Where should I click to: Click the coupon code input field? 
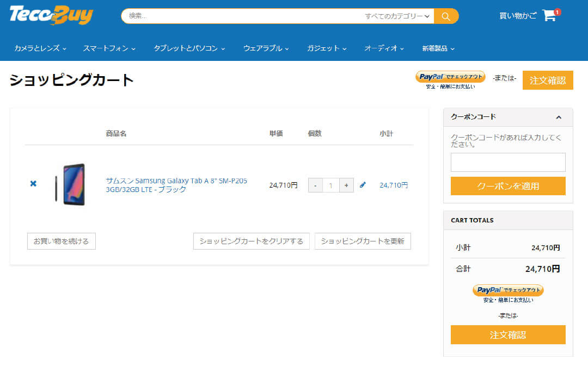coord(508,162)
